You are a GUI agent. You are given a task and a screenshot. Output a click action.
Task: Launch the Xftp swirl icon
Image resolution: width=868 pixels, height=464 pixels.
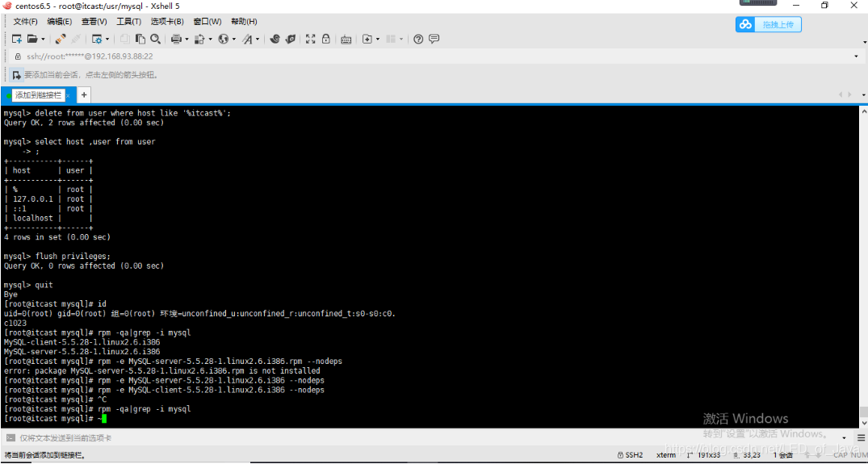(x=275, y=39)
